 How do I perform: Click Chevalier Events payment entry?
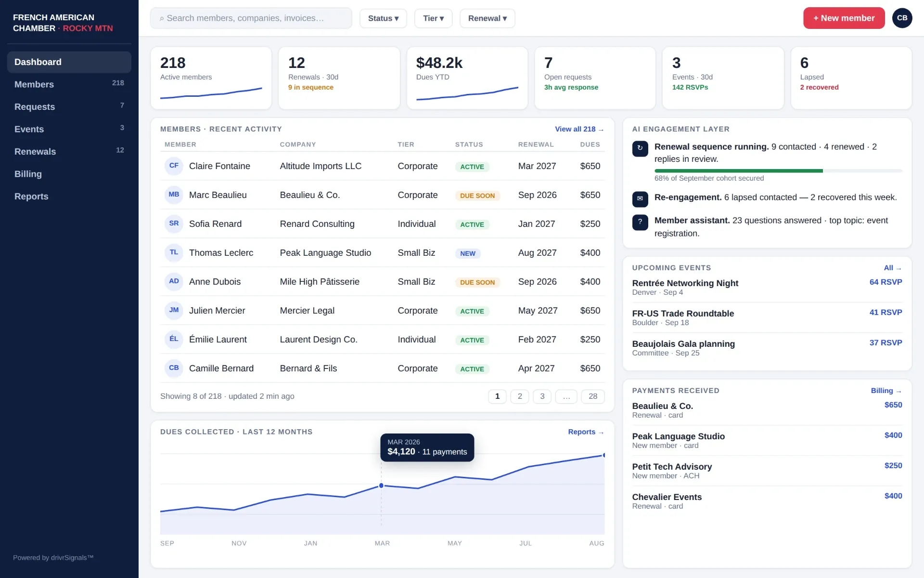[767, 501]
